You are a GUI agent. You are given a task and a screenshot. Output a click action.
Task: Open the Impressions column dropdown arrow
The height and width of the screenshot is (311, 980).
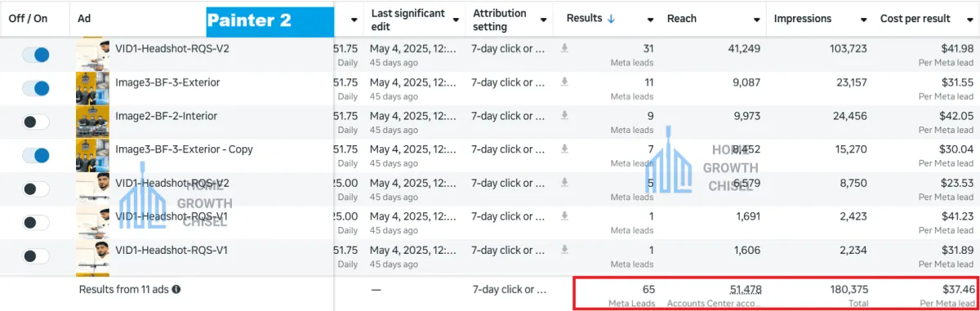coord(862,20)
